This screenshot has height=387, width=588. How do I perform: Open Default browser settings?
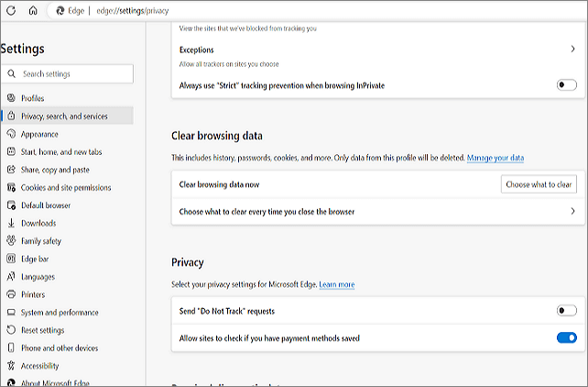46,205
